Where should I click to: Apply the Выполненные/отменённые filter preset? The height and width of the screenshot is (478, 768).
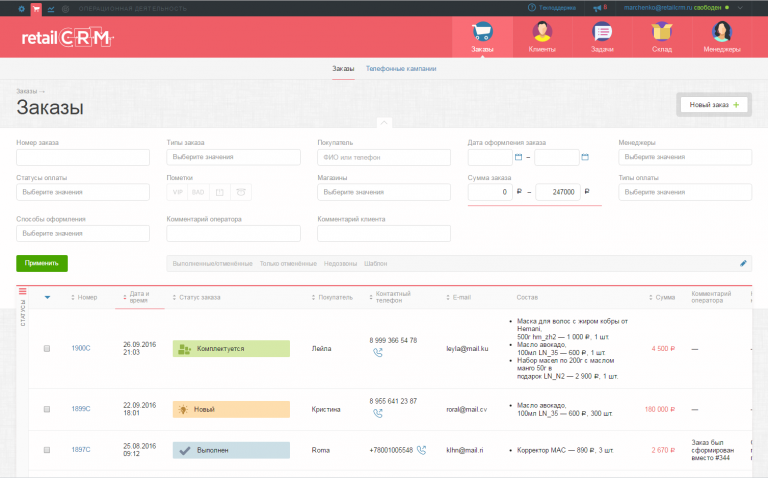tap(213, 263)
